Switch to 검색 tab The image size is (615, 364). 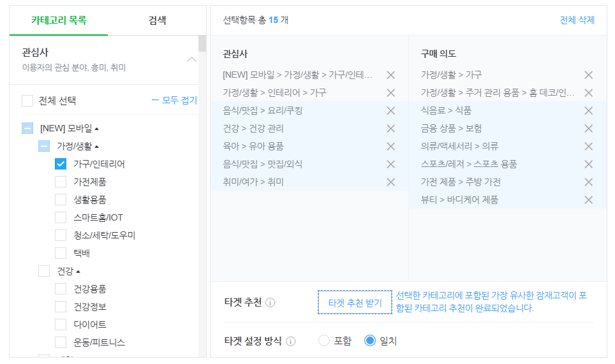coord(157,20)
